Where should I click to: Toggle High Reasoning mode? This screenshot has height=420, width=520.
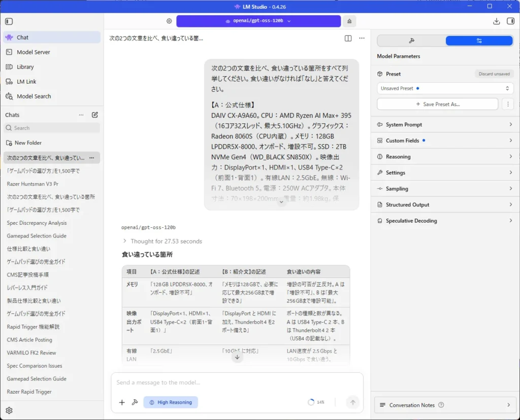[x=171, y=402]
